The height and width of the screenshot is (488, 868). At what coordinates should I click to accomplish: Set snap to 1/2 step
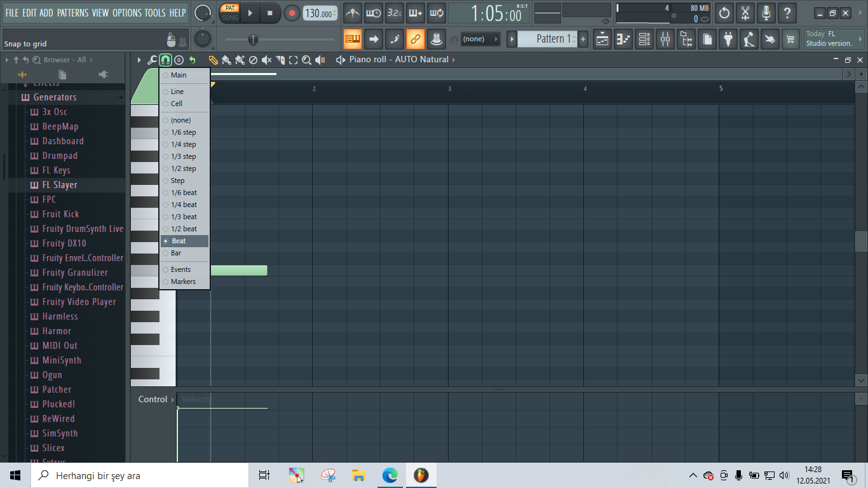click(x=184, y=168)
